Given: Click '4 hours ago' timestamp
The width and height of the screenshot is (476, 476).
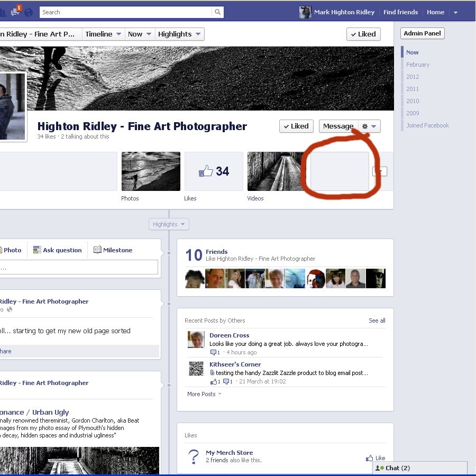Looking at the screenshot, I should 241,352.
